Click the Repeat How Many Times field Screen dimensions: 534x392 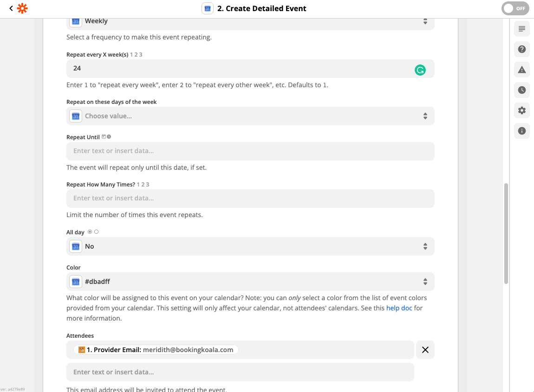[250, 198]
